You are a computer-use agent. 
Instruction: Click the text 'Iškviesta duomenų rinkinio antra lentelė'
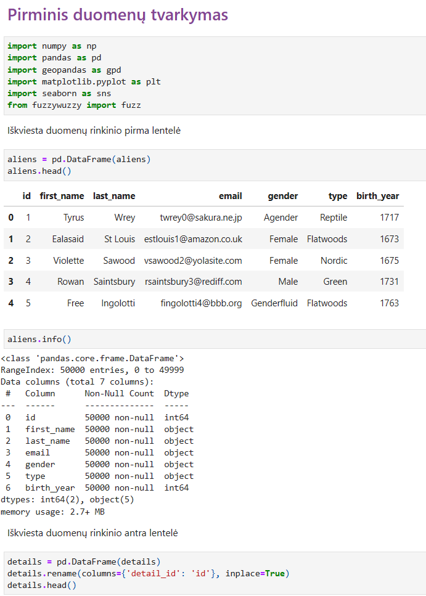(92, 533)
